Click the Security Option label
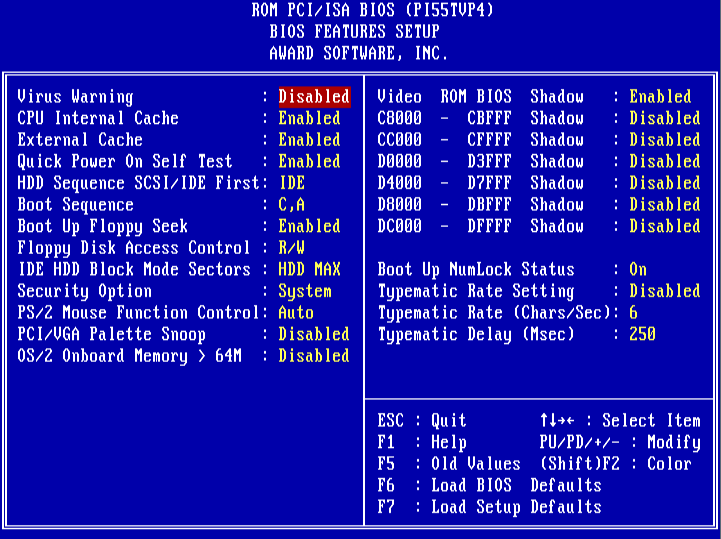The image size is (721, 539). (x=85, y=292)
